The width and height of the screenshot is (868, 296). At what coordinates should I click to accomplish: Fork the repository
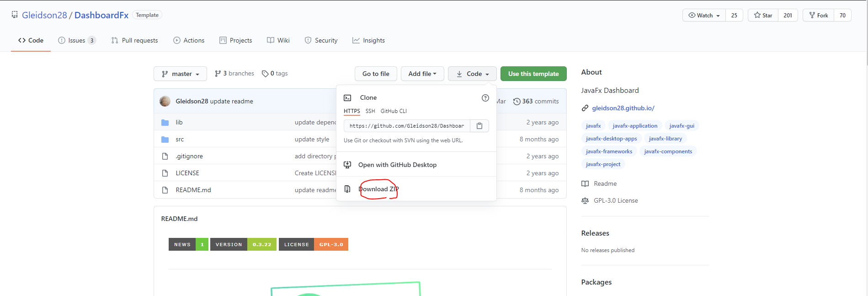[x=818, y=15]
